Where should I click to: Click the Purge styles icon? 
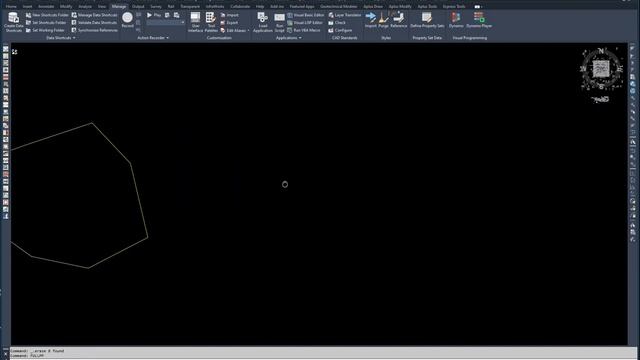383,20
